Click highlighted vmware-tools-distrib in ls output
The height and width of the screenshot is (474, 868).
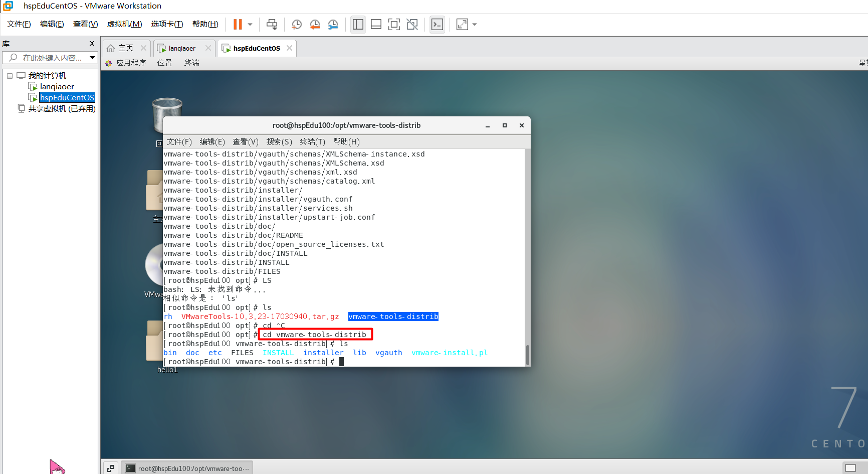[393, 317]
